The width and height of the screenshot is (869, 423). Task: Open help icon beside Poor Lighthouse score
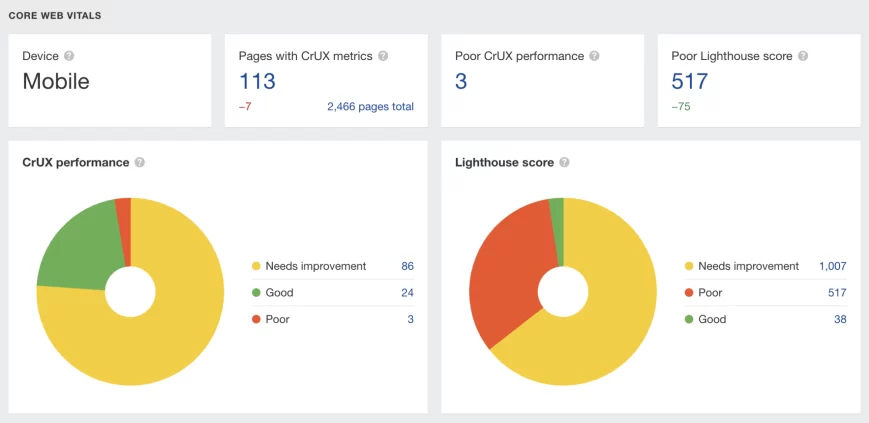click(803, 56)
